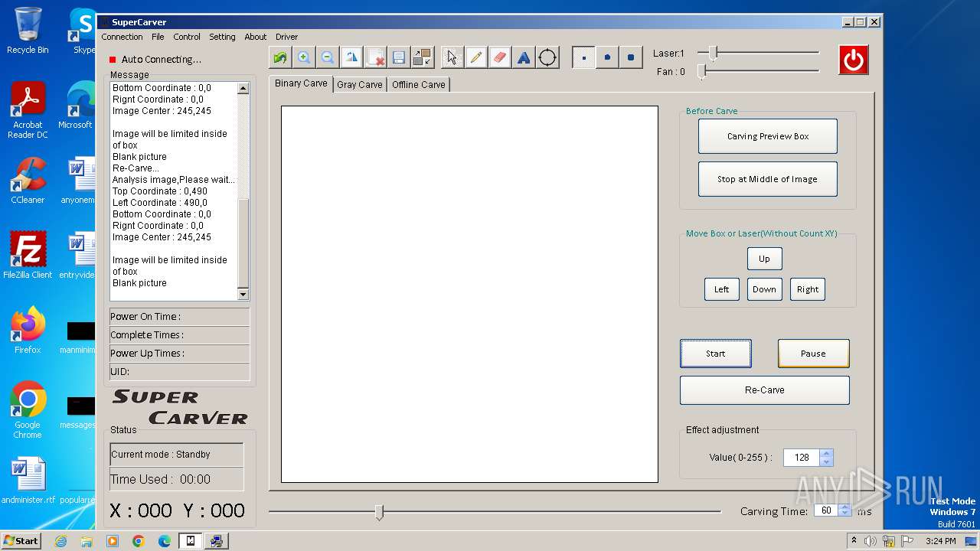This screenshot has height=551, width=980.
Task: Open the Chrome taskbar icon
Action: (139, 541)
